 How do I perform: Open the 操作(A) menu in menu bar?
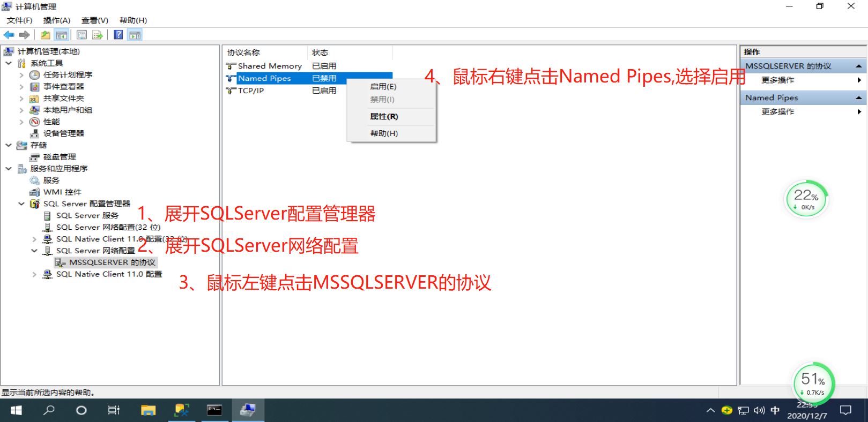pyautogui.click(x=57, y=20)
